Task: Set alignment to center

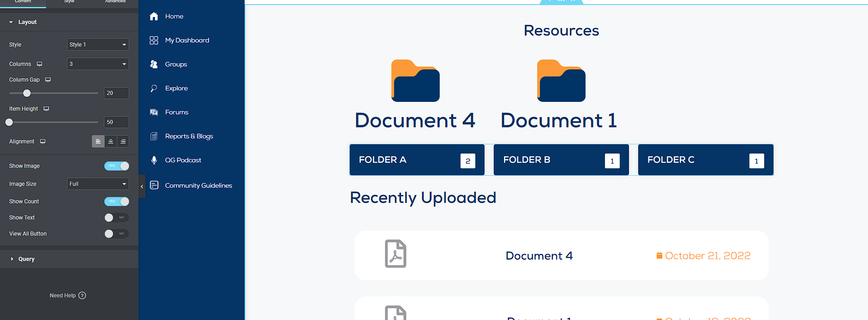Action: (x=111, y=142)
